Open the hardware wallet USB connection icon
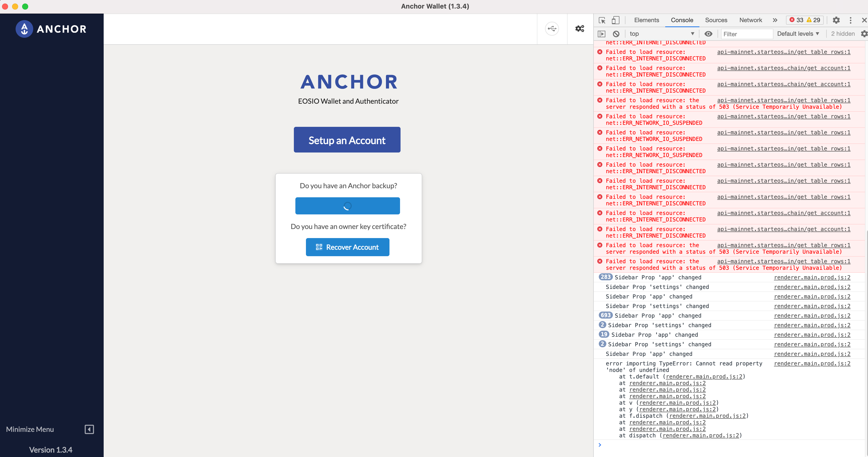 (551, 29)
